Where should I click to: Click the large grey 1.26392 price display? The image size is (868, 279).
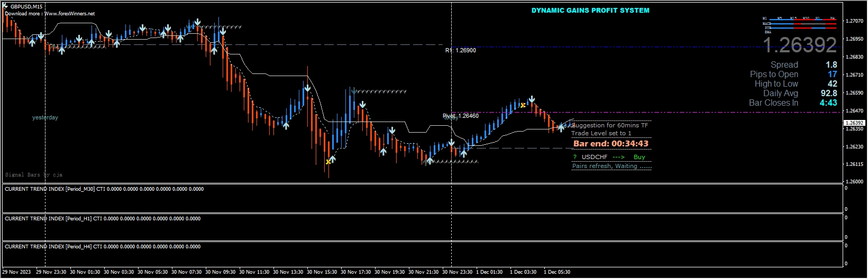800,45
